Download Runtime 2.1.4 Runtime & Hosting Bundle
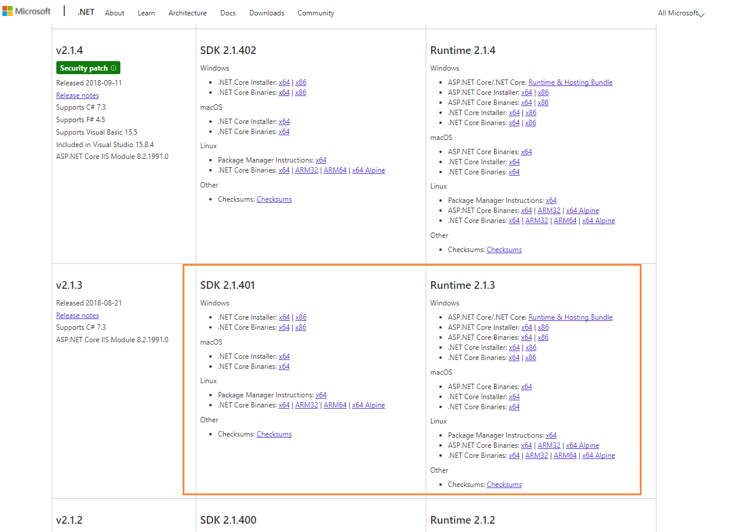The height and width of the screenshot is (532, 756). pyautogui.click(x=570, y=82)
